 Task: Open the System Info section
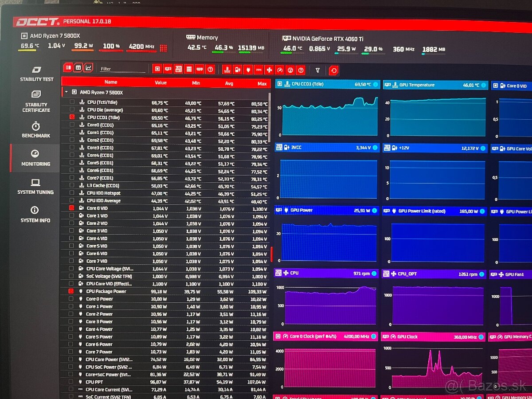35,215
